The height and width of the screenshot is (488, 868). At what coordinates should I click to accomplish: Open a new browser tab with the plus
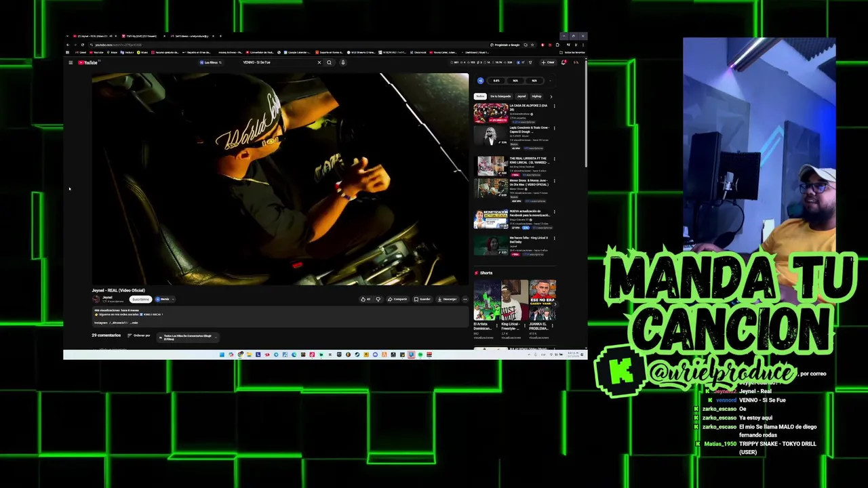220,36
